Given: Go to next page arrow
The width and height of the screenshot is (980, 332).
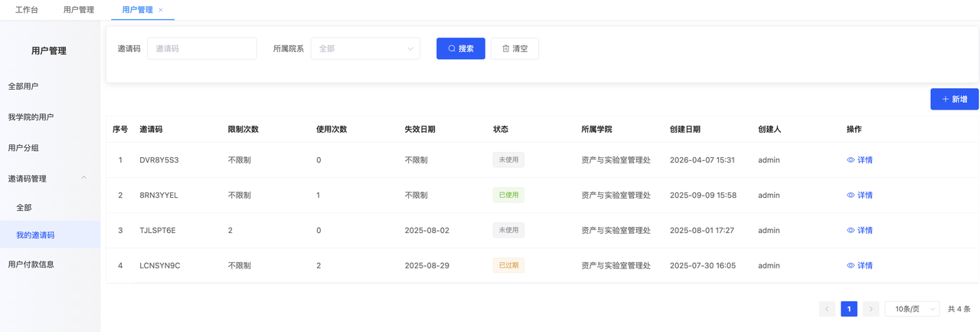Looking at the screenshot, I should pyautogui.click(x=871, y=309).
